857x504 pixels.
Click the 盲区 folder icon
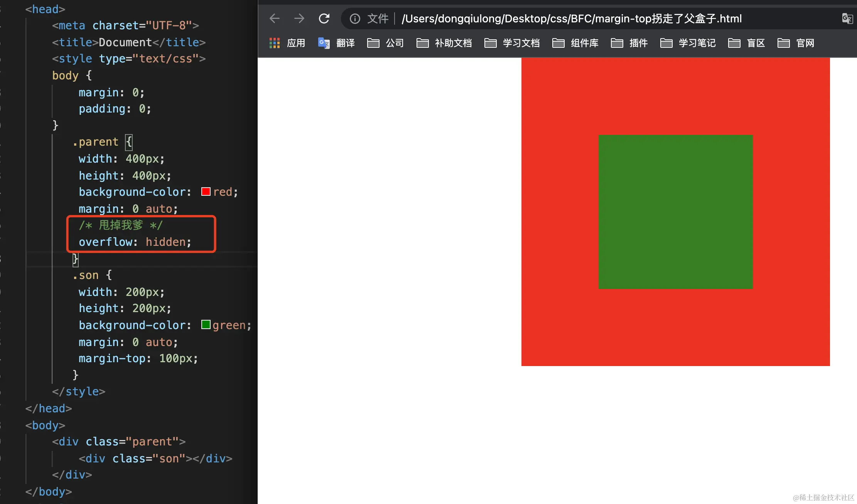point(734,43)
